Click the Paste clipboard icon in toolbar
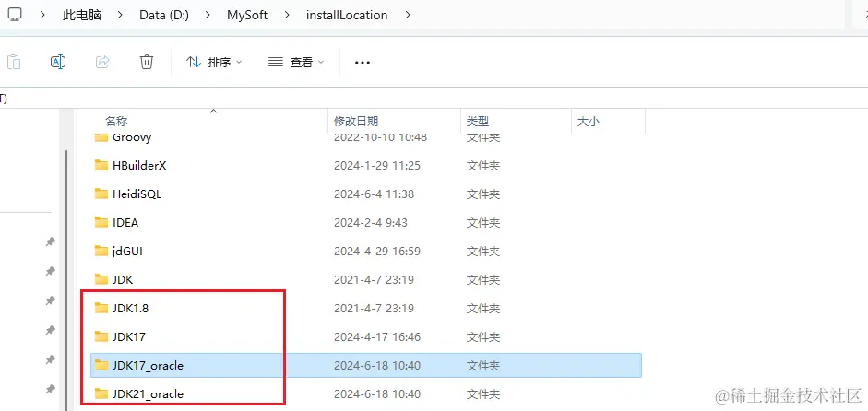 [x=14, y=62]
